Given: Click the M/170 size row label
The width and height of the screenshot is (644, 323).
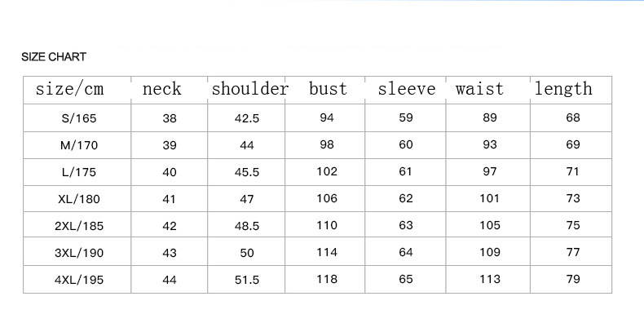Looking at the screenshot, I should pyautogui.click(x=79, y=145).
